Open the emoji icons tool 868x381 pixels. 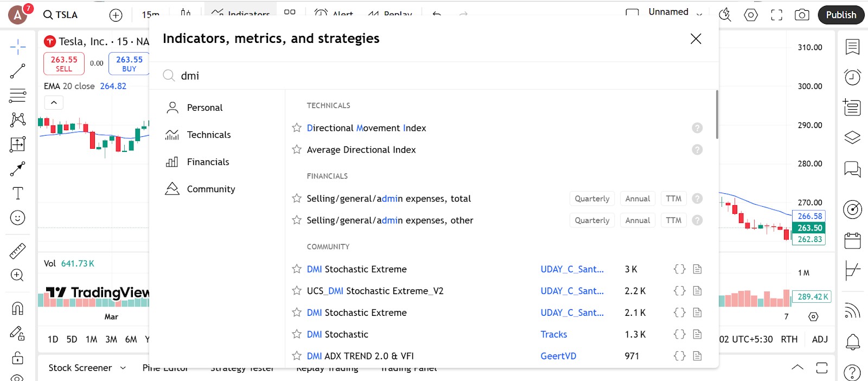point(17,218)
